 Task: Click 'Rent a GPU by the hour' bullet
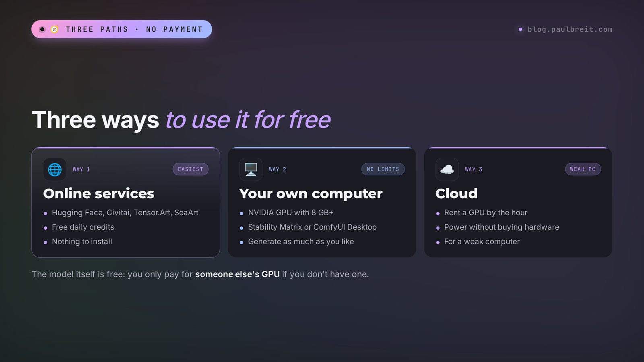point(486,213)
